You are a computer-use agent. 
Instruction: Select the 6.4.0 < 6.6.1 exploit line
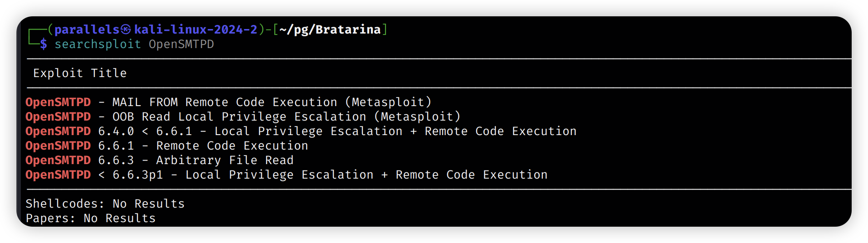301,131
